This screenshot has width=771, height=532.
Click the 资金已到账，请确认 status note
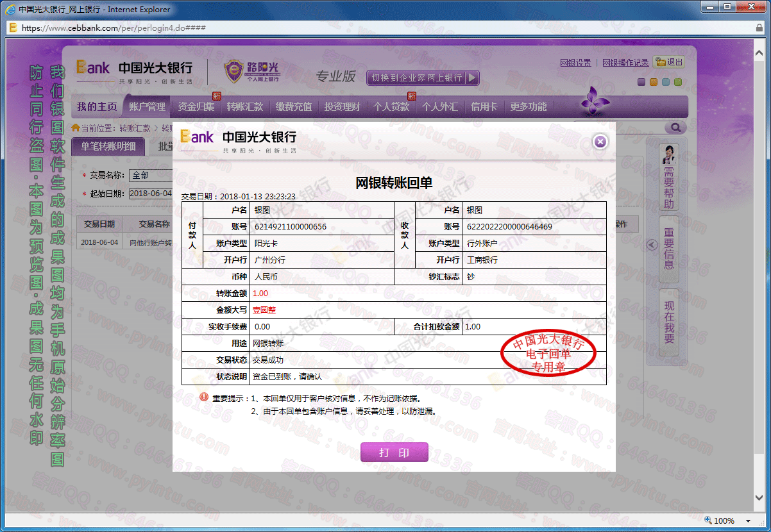[x=287, y=377]
